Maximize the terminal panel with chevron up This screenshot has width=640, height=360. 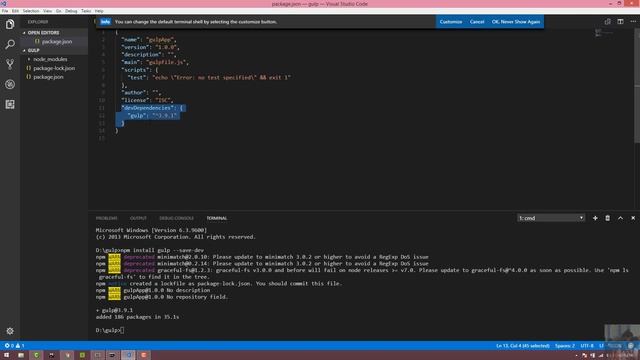[x=620, y=218]
